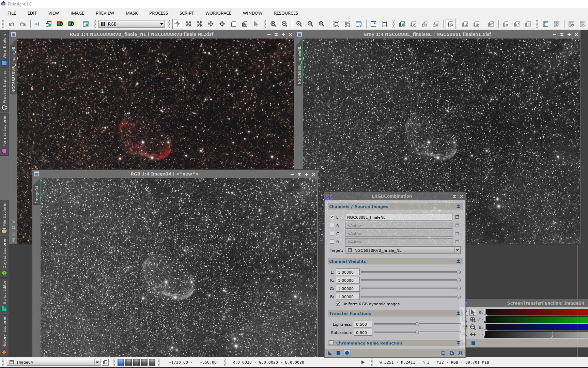The image size is (588, 368).
Task: Click Apply Global circle in LRGBCombination
Action: coord(347,353)
